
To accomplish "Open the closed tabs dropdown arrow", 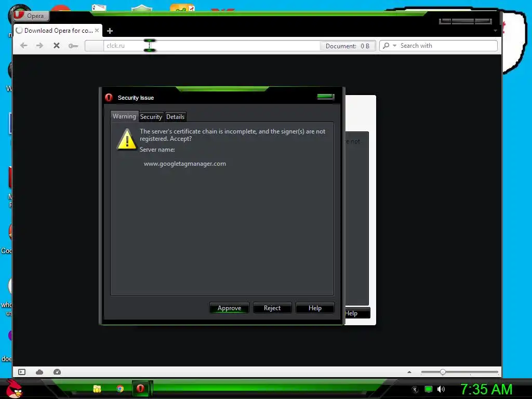I will click(495, 31).
